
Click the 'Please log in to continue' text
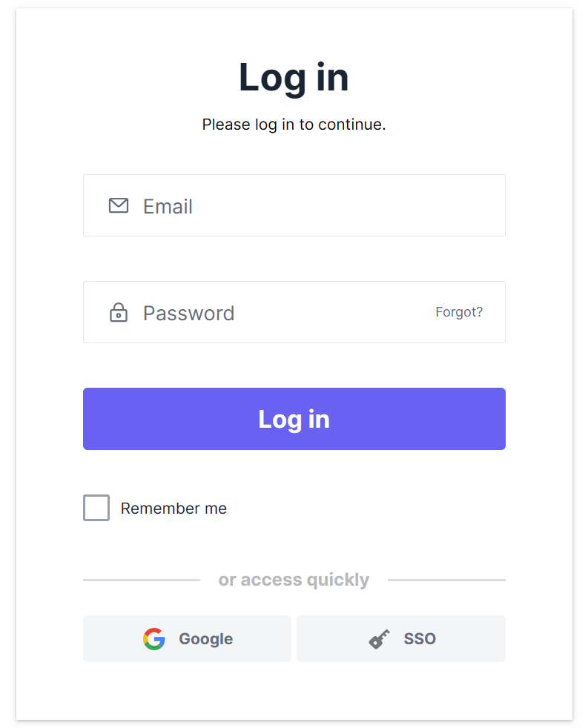click(294, 125)
